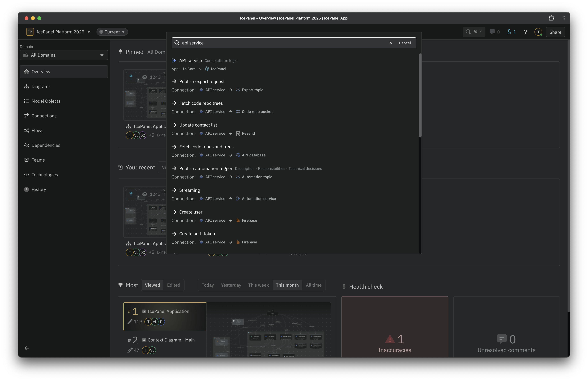
Task: Click the Automation service app icon
Action: (238, 198)
